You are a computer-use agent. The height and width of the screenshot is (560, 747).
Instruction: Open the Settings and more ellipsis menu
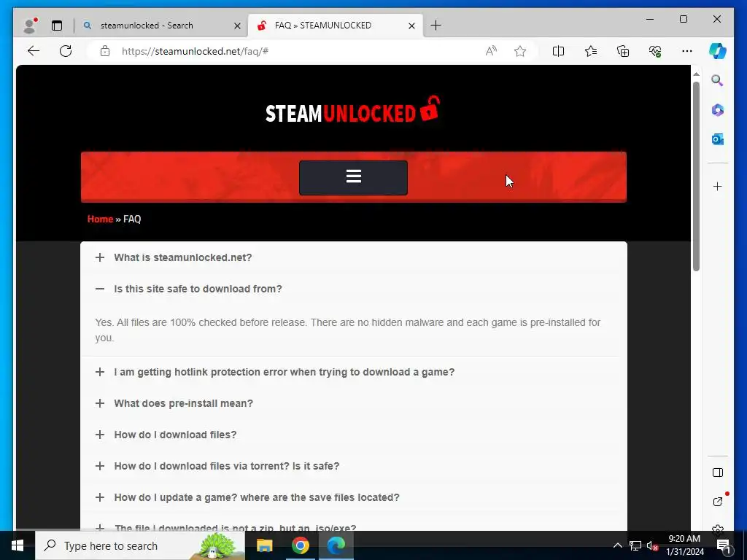tap(687, 51)
